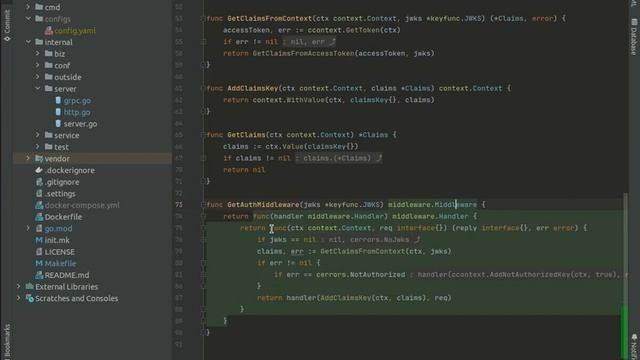Open the Bookmarks tool window
This screenshot has width=640, height=360.
[x=7, y=342]
